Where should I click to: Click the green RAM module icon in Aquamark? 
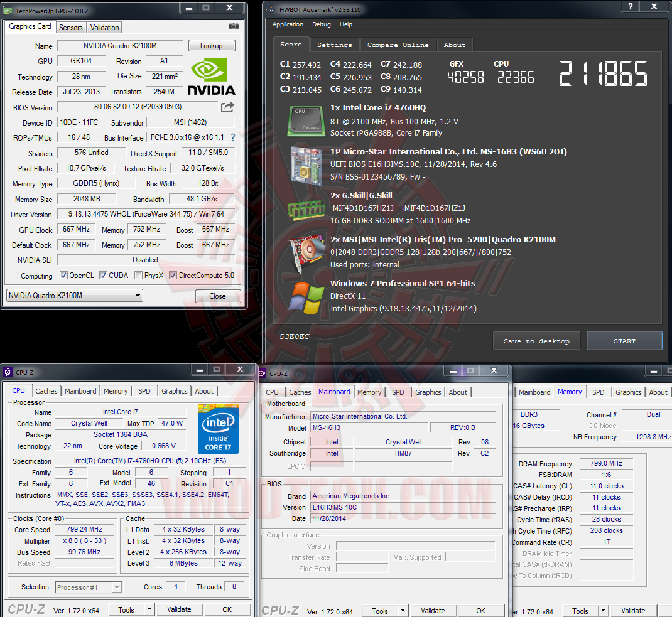306,210
